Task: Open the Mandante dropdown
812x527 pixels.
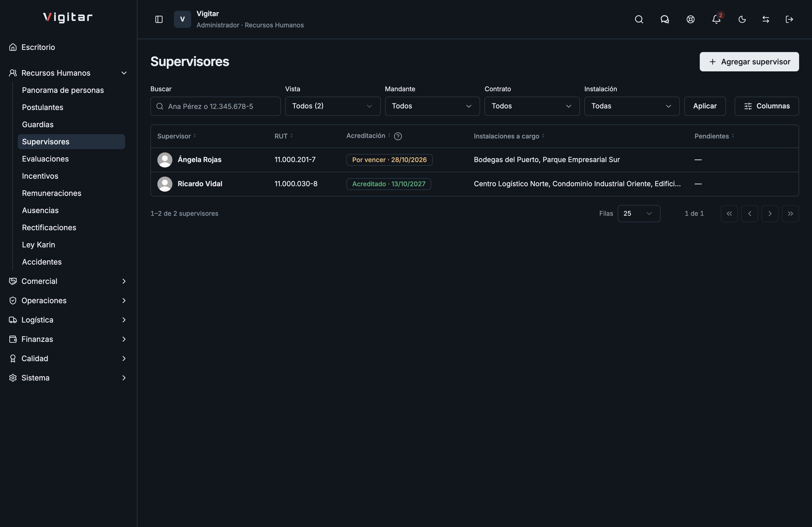Action: coord(432,106)
